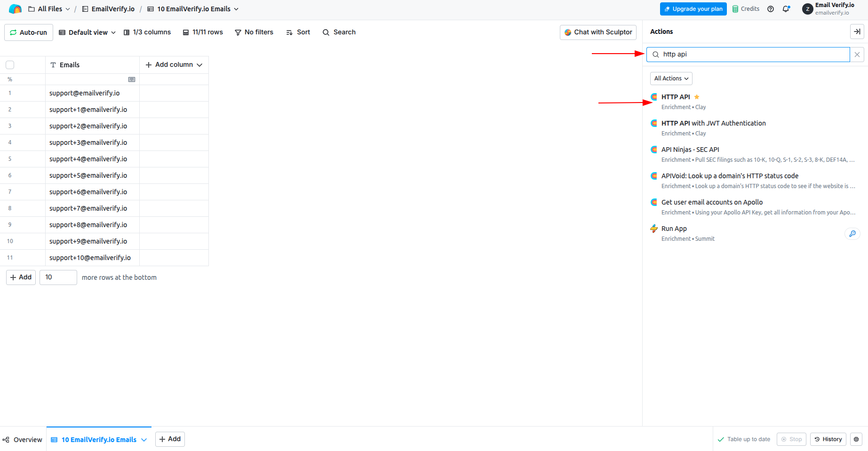Open the notifications bell
This screenshot has width=868, height=451.
pyautogui.click(x=786, y=9)
